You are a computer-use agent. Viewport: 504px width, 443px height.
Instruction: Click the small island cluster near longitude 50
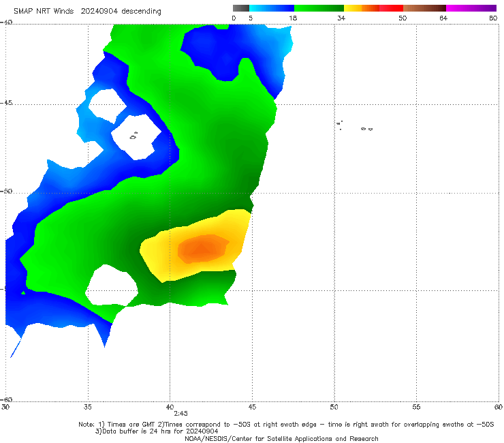click(x=339, y=125)
